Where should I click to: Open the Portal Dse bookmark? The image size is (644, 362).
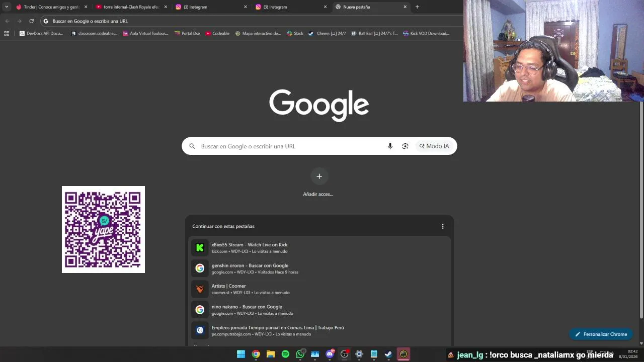(x=187, y=34)
